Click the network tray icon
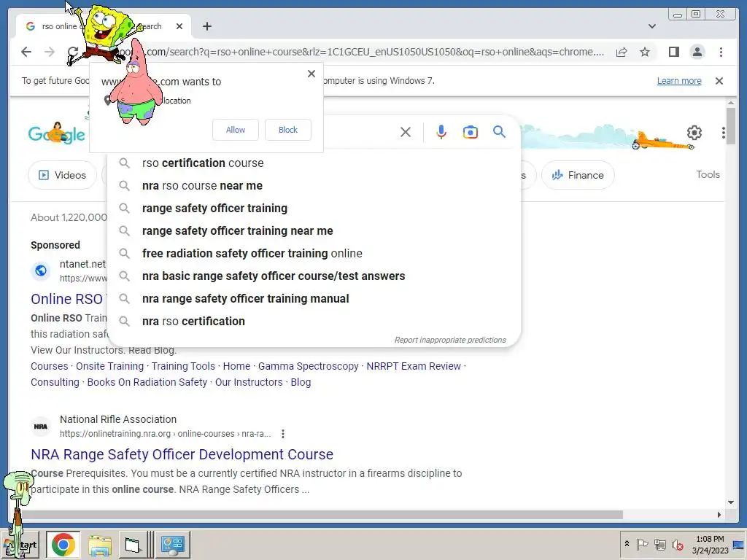The height and width of the screenshot is (560, 747). (659, 544)
